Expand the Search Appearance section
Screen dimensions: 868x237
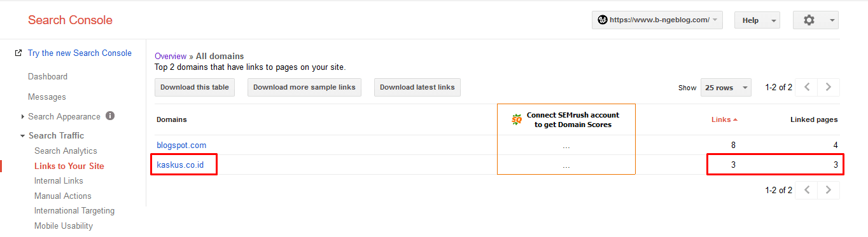23,117
